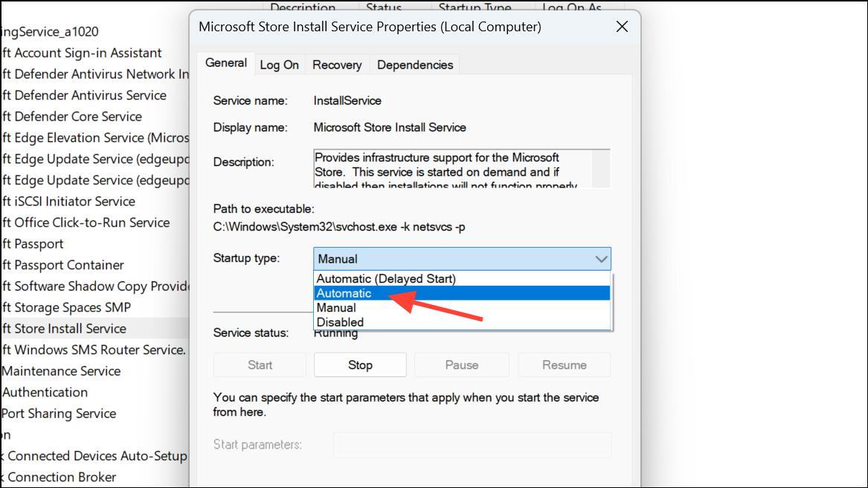
Task: Click the Resume service button
Action: tap(564, 365)
